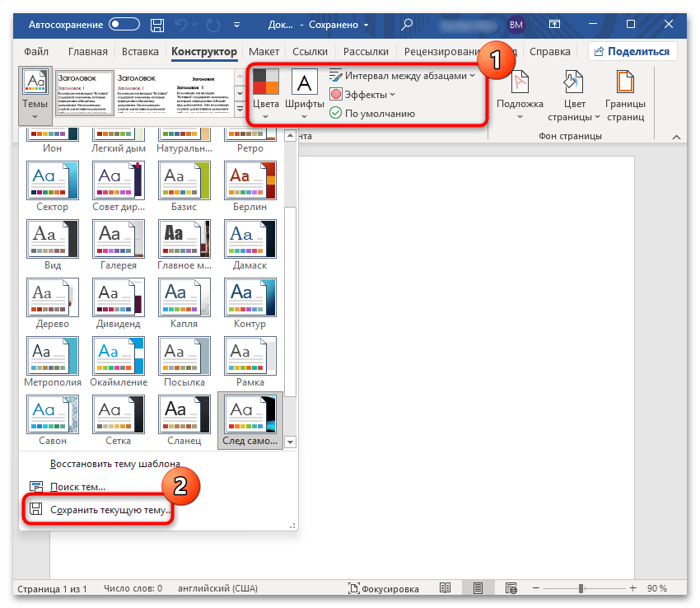Expand Paragraph Spacing (Интервал между абзацами) dropdown
700x608 pixels.
point(402,76)
